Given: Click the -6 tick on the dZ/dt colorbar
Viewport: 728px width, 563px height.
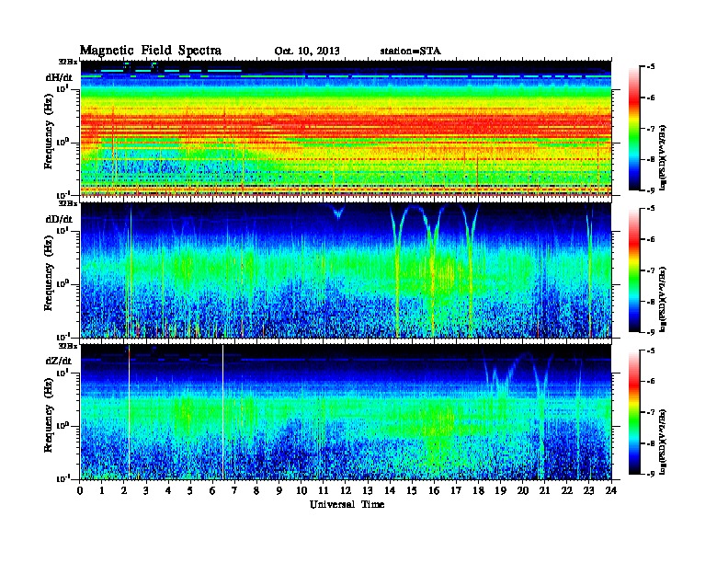Looking at the screenshot, I should pyautogui.click(x=651, y=381).
